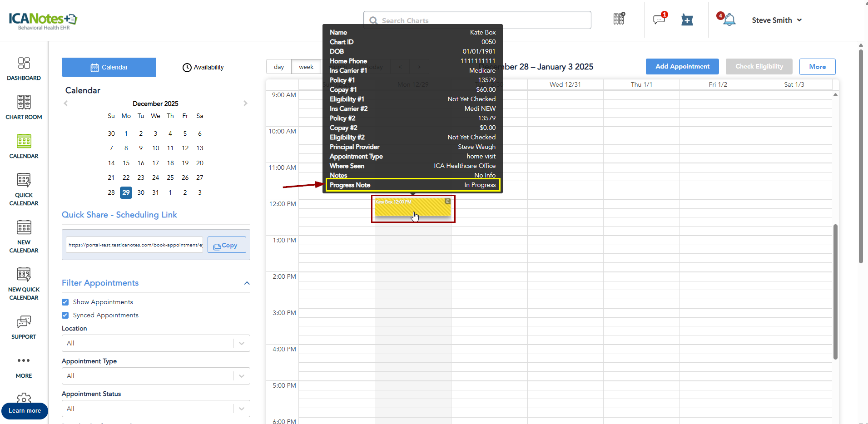Open the Appointment Status dropdown

click(155, 409)
